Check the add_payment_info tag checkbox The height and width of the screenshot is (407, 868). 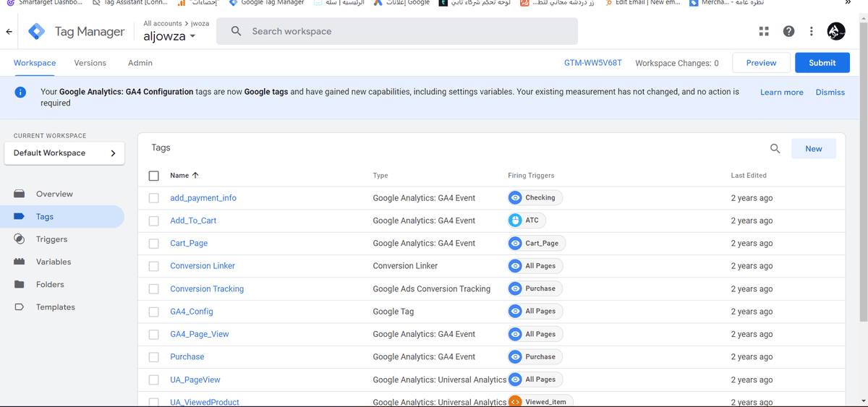(153, 198)
